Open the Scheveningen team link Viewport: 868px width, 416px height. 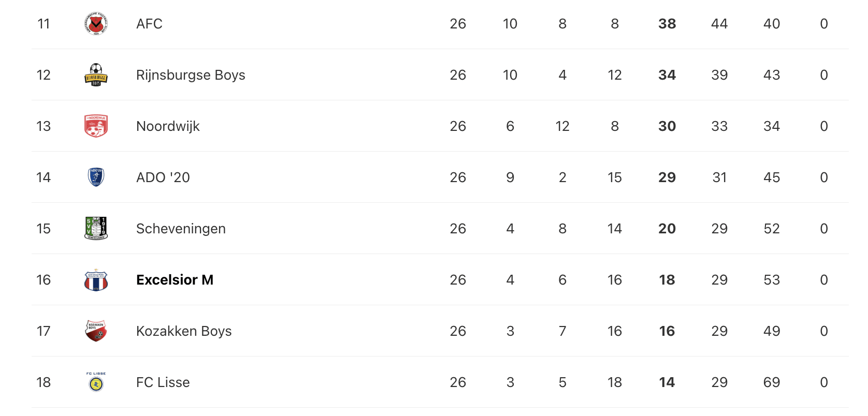(181, 229)
